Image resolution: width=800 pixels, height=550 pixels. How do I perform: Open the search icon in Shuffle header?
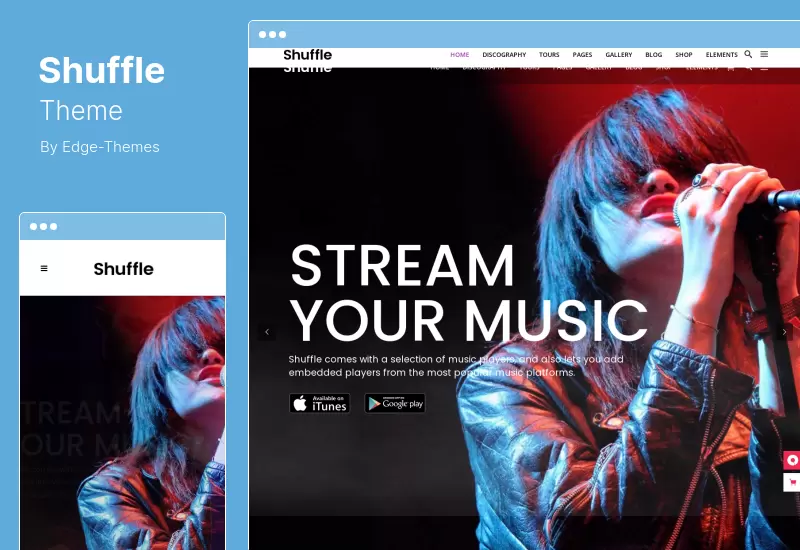(x=748, y=54)
